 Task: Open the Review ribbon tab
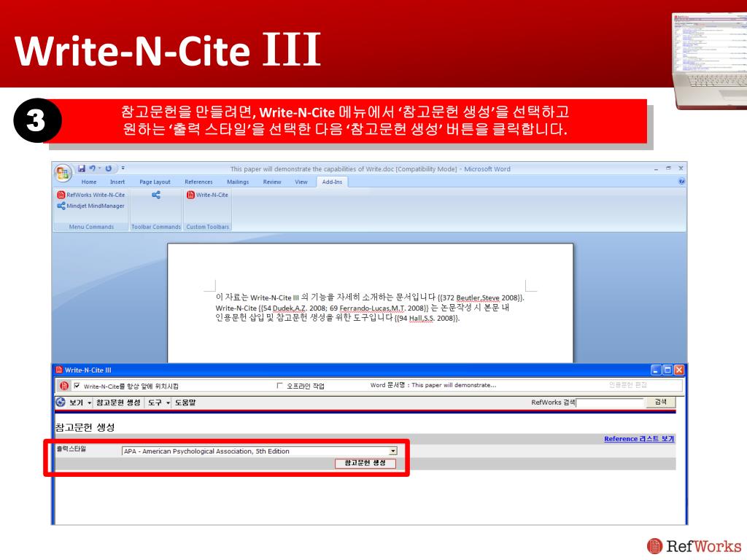tap(272, 182)
